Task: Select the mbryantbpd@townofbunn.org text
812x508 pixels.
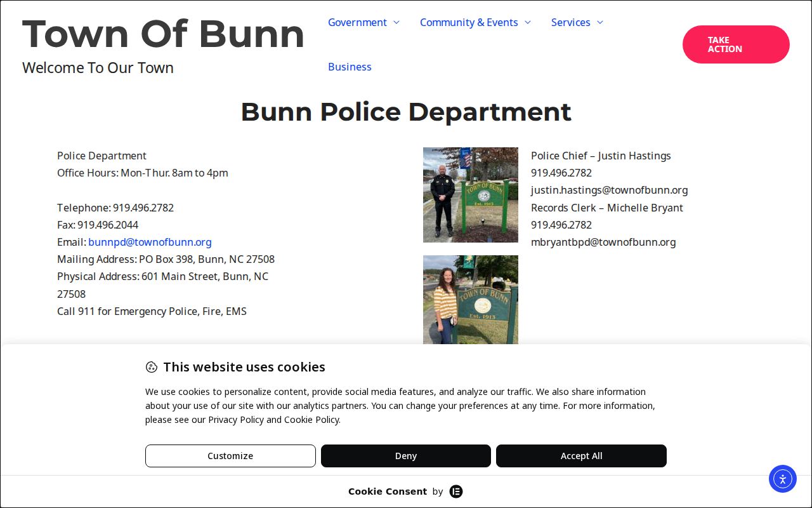Action: coord(603,242)
